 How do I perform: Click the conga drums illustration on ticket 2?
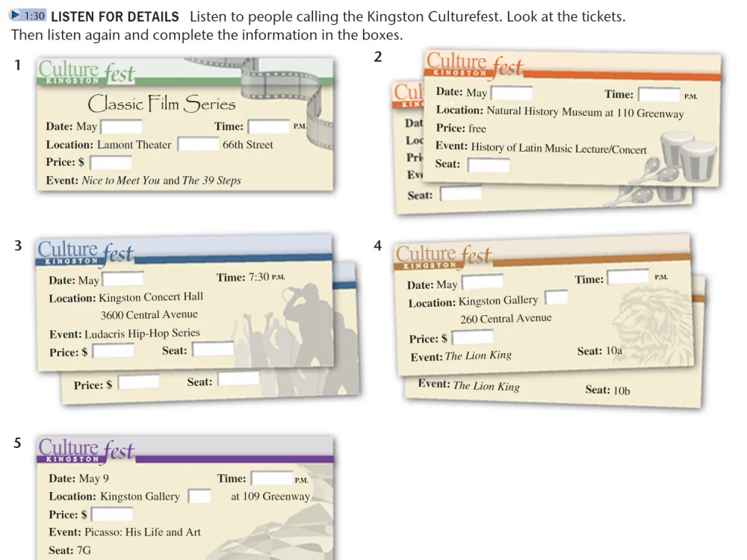[687, 158]
